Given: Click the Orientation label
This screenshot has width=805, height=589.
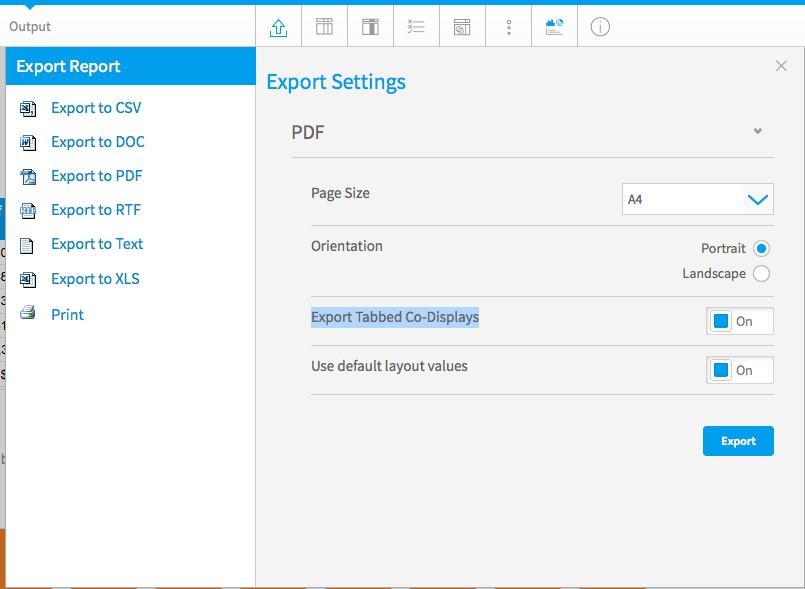Looking at the screenshot, I should click(x=347, y=246).
